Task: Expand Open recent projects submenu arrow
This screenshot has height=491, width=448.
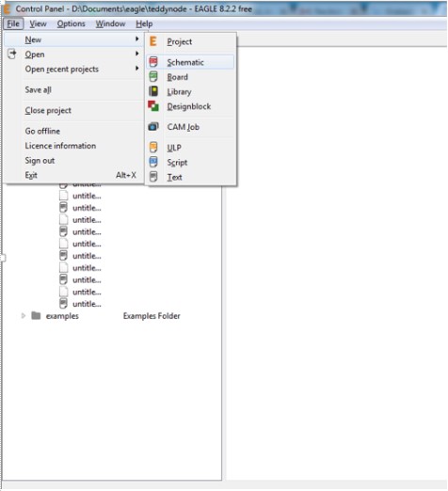Action: (x=137, y=68)
